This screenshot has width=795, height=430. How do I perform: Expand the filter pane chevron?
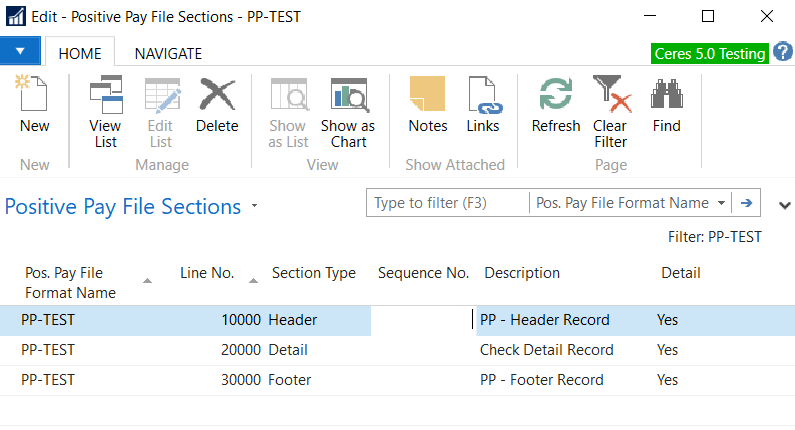click(781, 204)
